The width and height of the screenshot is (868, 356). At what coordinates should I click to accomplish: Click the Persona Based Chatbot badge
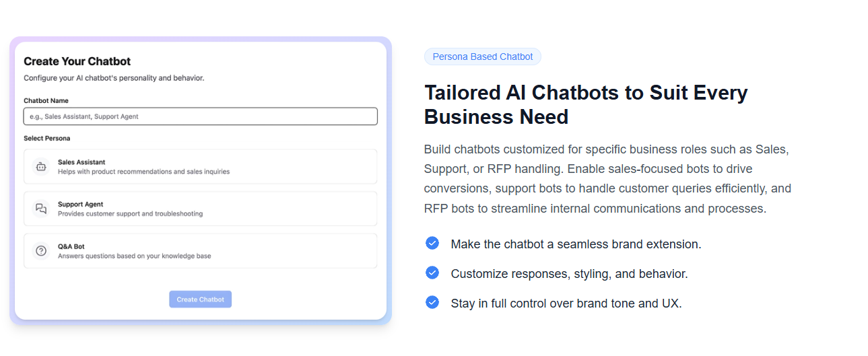(483, 57)
